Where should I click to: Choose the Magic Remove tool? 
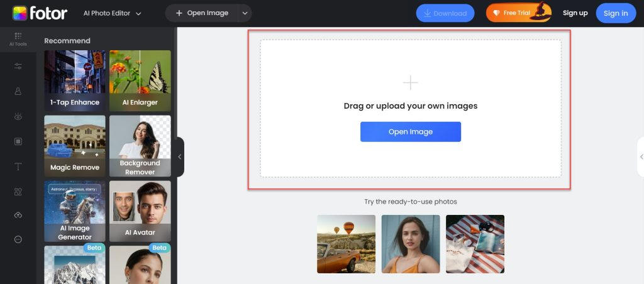tap(75, 146)
